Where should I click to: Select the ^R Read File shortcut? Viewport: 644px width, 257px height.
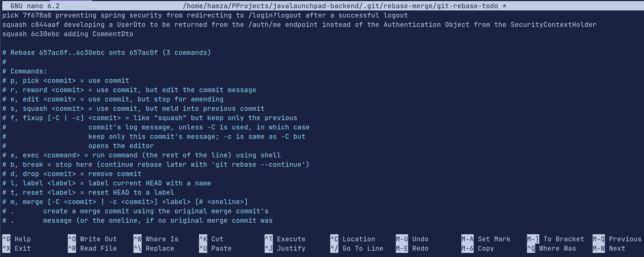click(x=92, y=248)
